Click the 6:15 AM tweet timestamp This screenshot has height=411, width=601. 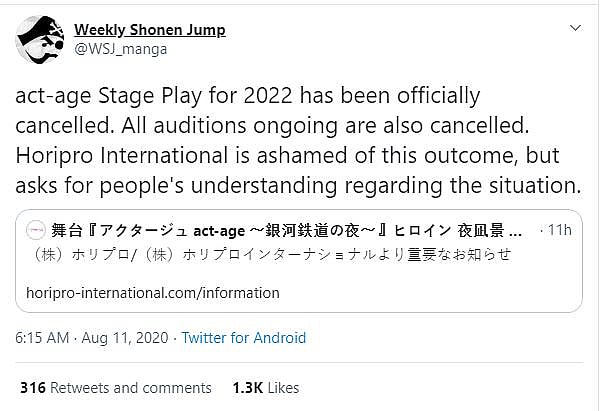coord(44,337)
